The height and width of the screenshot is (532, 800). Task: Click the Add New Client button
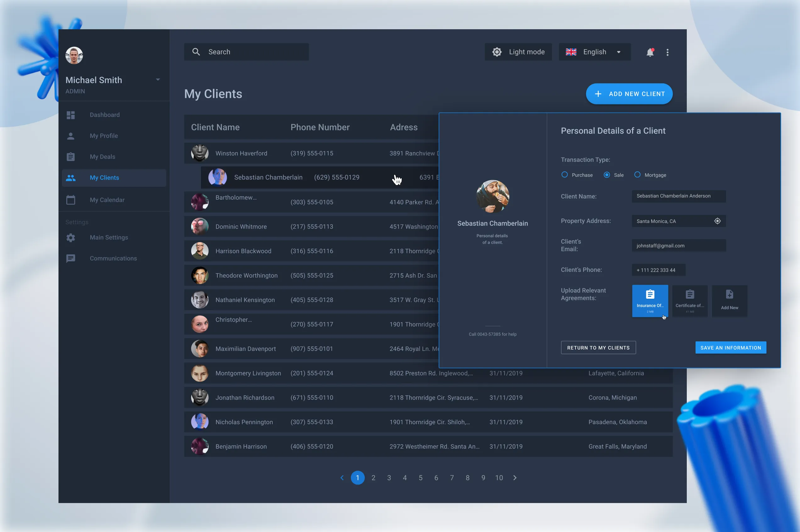click(x=629, y=94)
